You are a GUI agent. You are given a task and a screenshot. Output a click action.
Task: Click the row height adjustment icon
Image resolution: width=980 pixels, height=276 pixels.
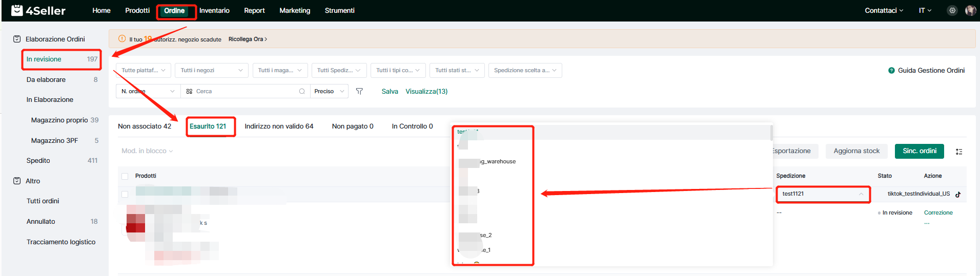coord(958,151)
